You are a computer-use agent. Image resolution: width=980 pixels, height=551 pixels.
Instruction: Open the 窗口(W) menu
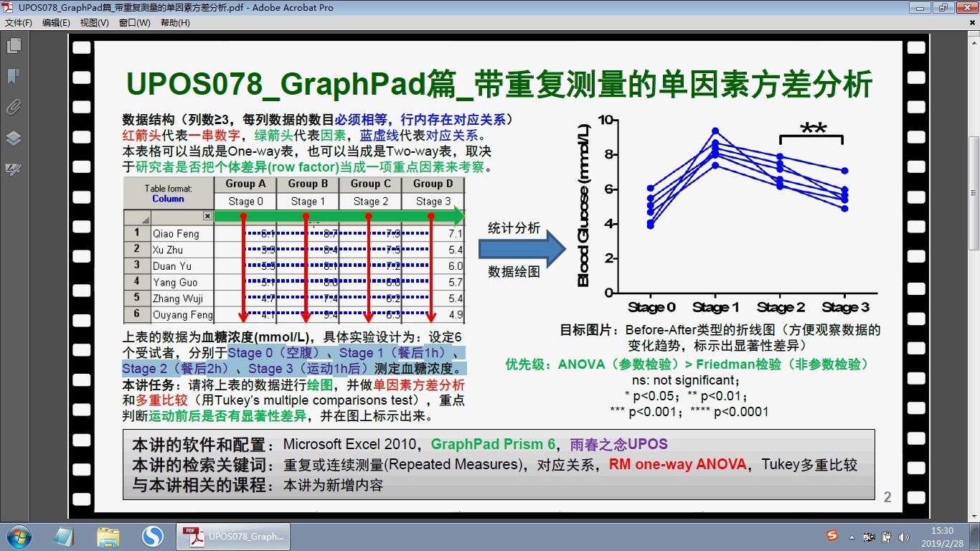tap(133, 22)
